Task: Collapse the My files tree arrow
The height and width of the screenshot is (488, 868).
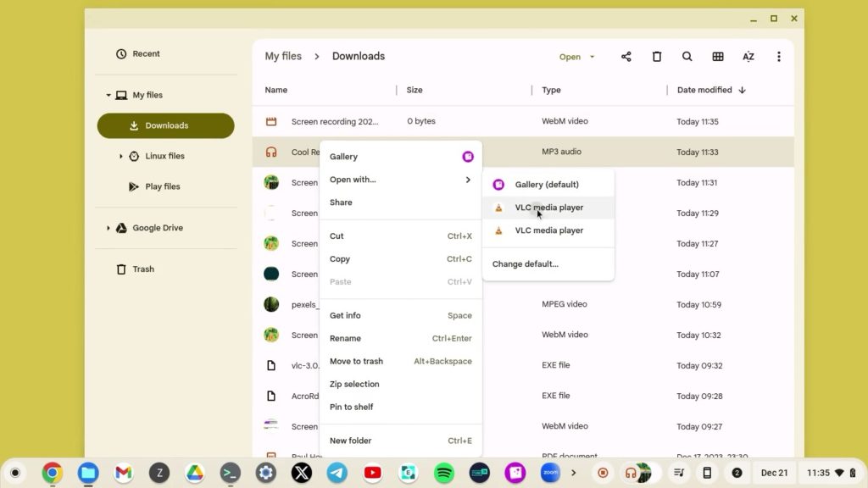Action: pyautogui.click(x=108, y=95)
